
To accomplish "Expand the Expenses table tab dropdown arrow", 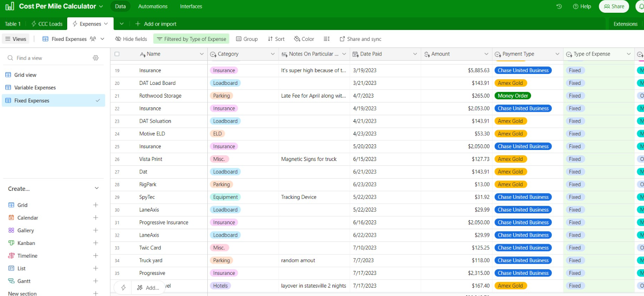I will [x=106, y=24].
